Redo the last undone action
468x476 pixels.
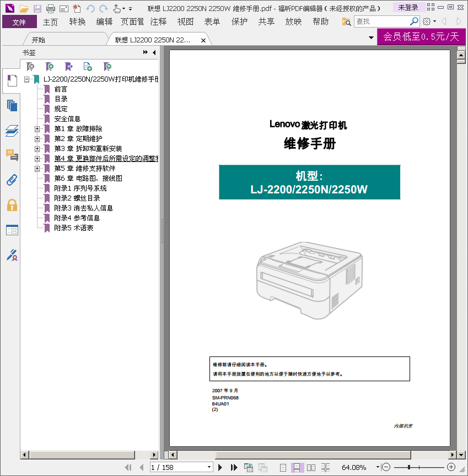tap(104, 8)
